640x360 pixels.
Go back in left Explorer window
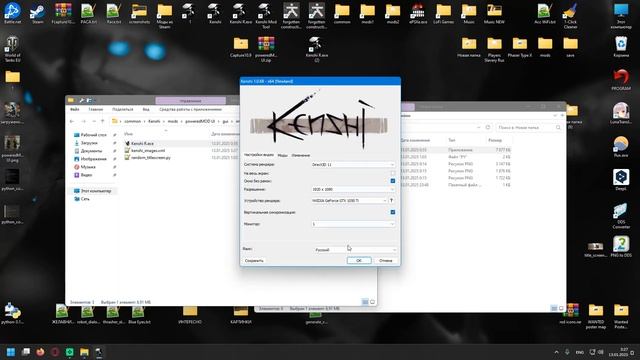pos(72,121)
